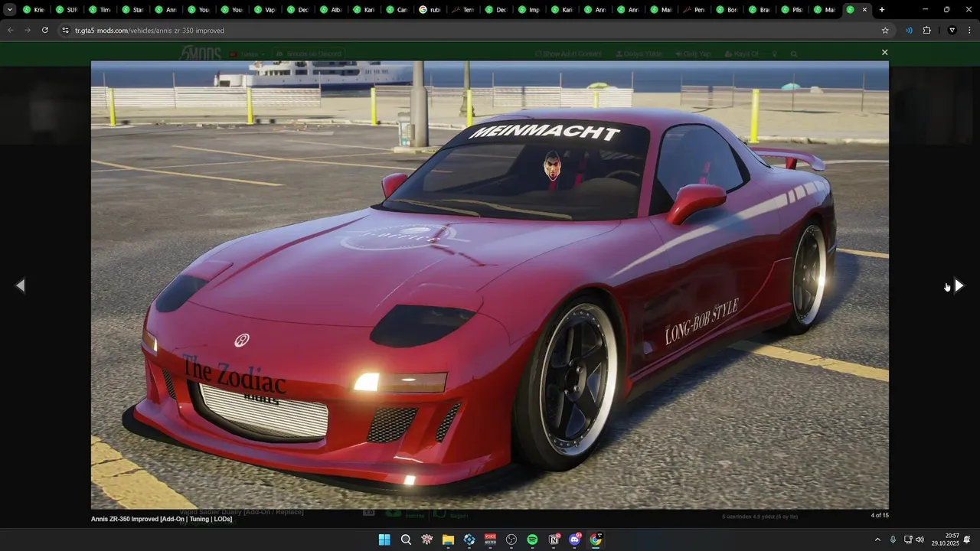Bookmark this page with the star icon
Viewport: 980px width, 551px height.
pyautogui.click(x=885, y=30)
